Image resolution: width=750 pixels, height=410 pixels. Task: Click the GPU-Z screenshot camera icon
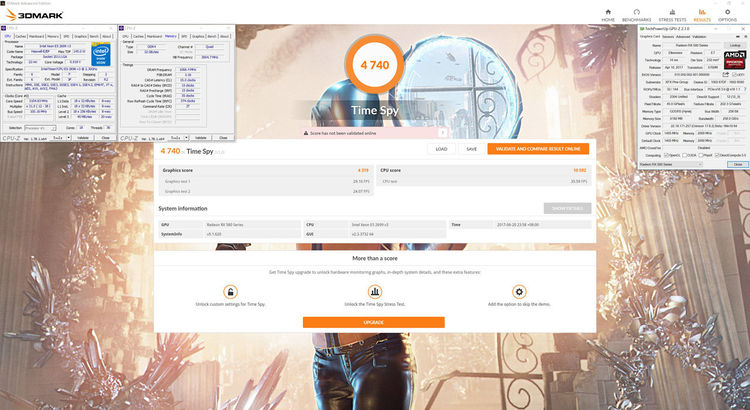pyautogui.click(x=738, y=37)
